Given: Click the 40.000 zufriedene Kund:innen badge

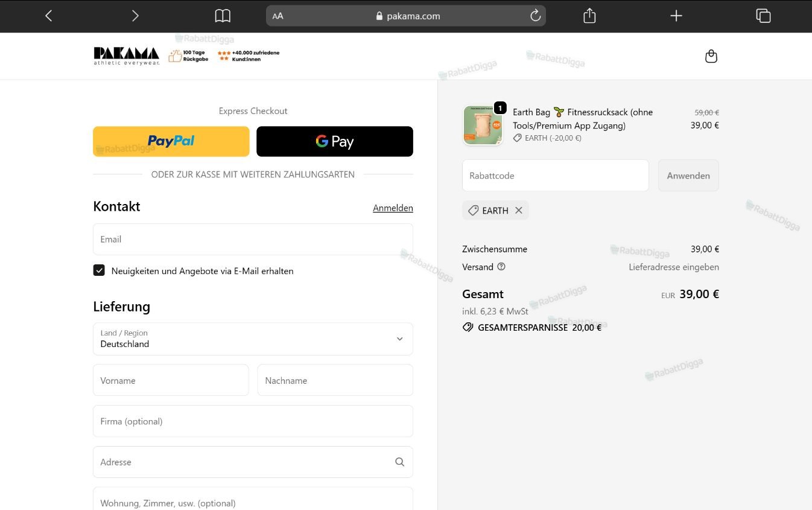Looking at the screenshot, I should [x=249, y=56].
